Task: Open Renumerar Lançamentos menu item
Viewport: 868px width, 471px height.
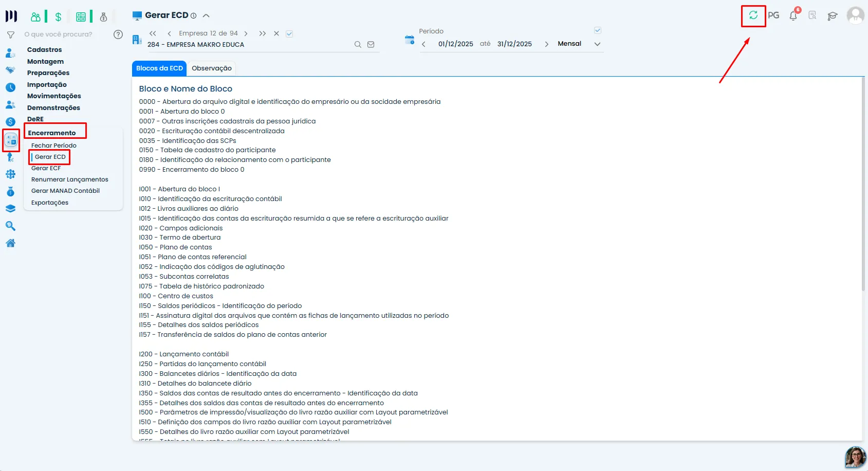Action: coord(70,179)
